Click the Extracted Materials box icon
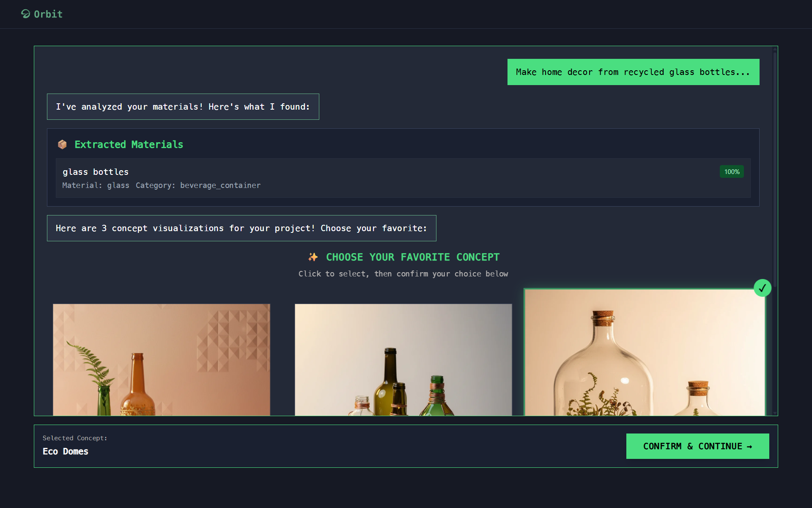The width and height of the screenshot is (812, 508). pos(62,145)
